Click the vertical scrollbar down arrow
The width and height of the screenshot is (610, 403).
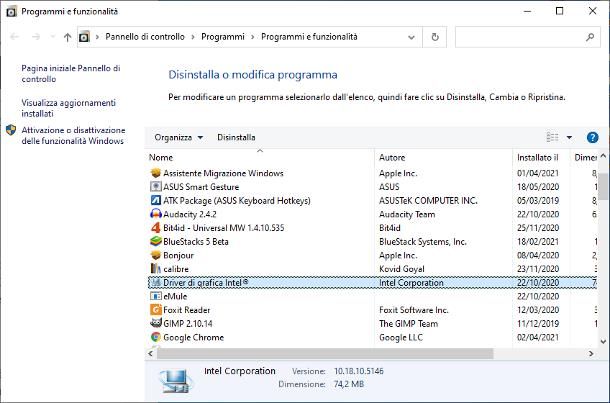[x=603, y=342]
